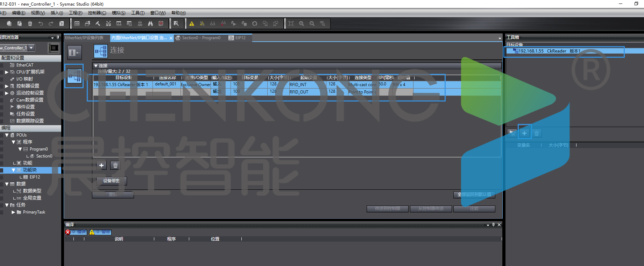Collapse the 连接 section header

pos(96,65)
